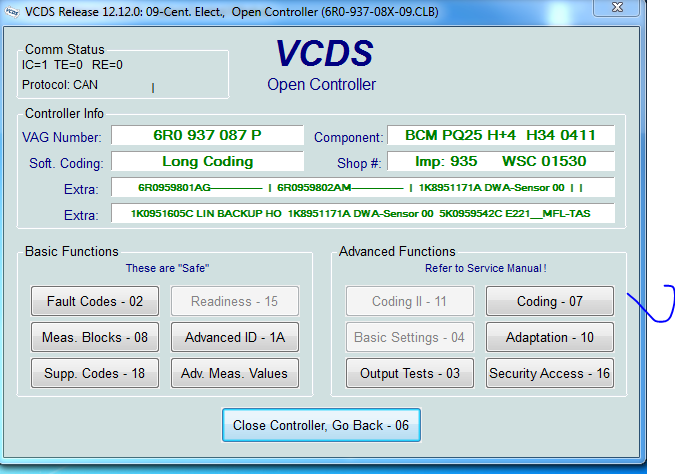Click the Shop # field

pos(499,161)
